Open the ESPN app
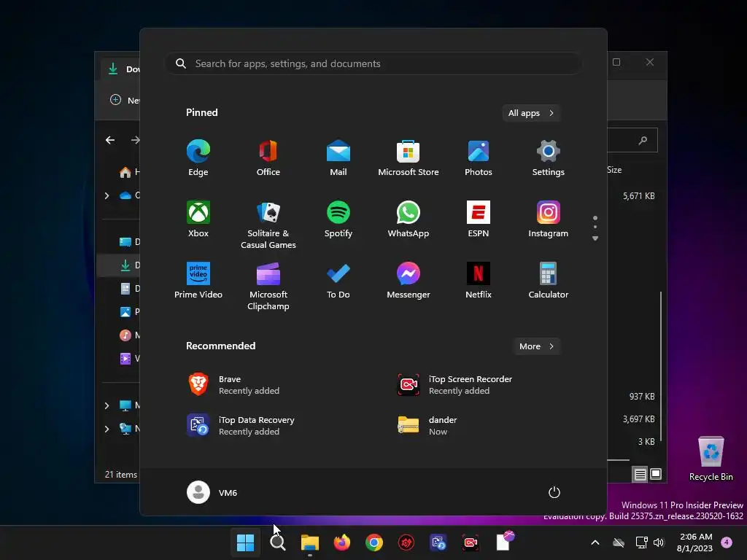 [479, 219]
